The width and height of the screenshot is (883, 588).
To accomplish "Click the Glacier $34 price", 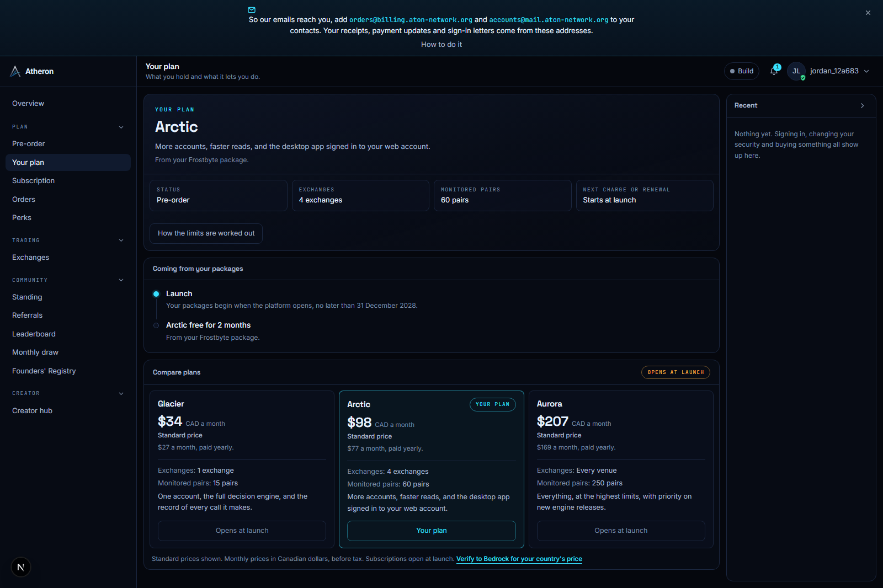I will (170, 421).
